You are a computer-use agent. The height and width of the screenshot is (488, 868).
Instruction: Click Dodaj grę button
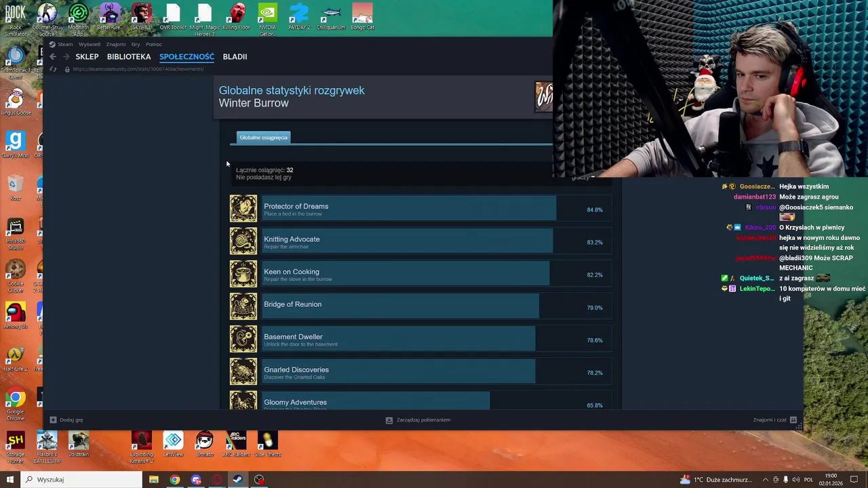(66, 420)
